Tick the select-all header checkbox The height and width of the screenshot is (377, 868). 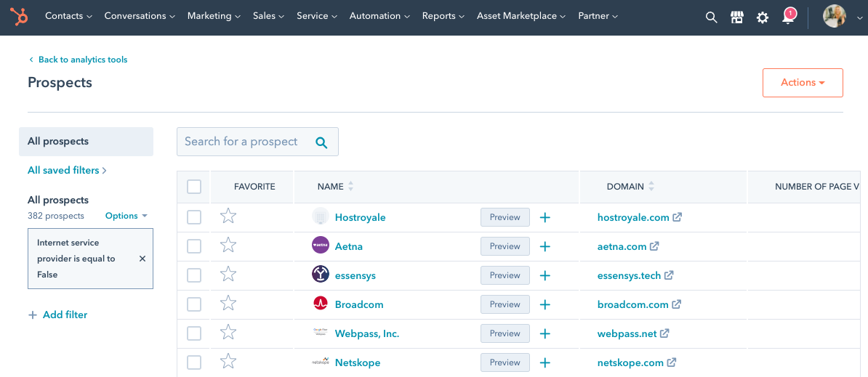[x=194, y=187]
